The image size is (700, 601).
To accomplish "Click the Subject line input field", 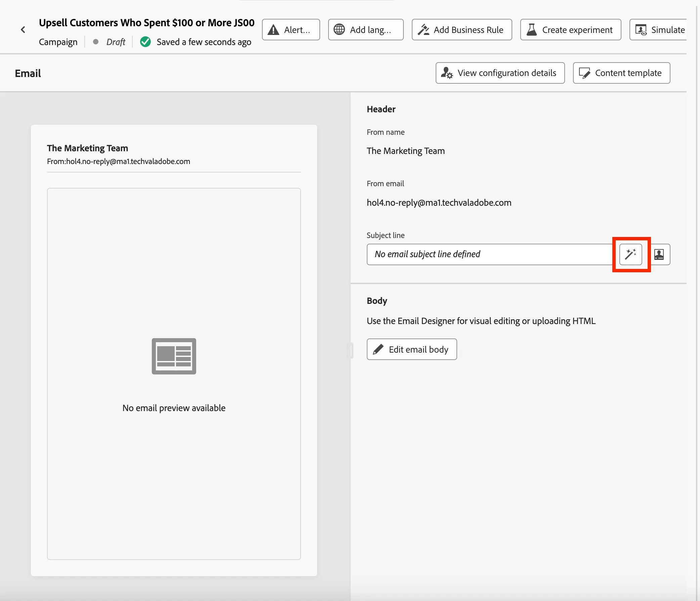I will (490, 254).
